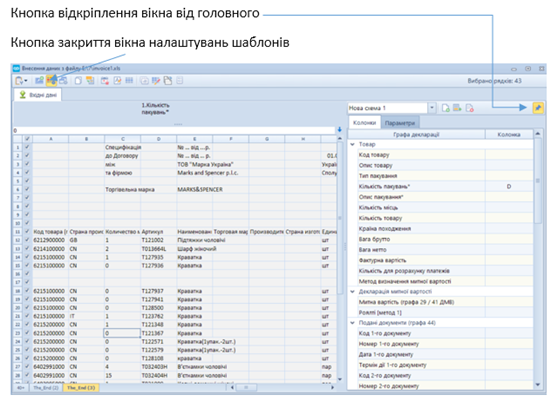Toggle checkbox of row 13 with T013664L

(x=27, y=249)
